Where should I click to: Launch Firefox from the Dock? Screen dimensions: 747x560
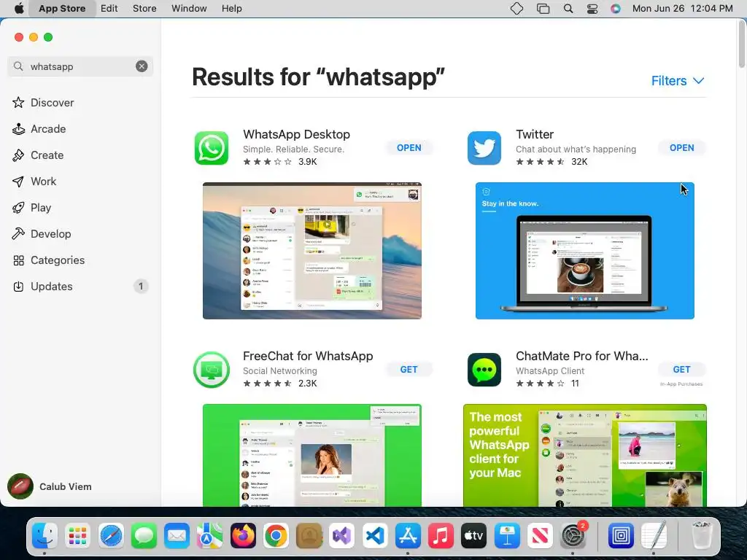243,535
